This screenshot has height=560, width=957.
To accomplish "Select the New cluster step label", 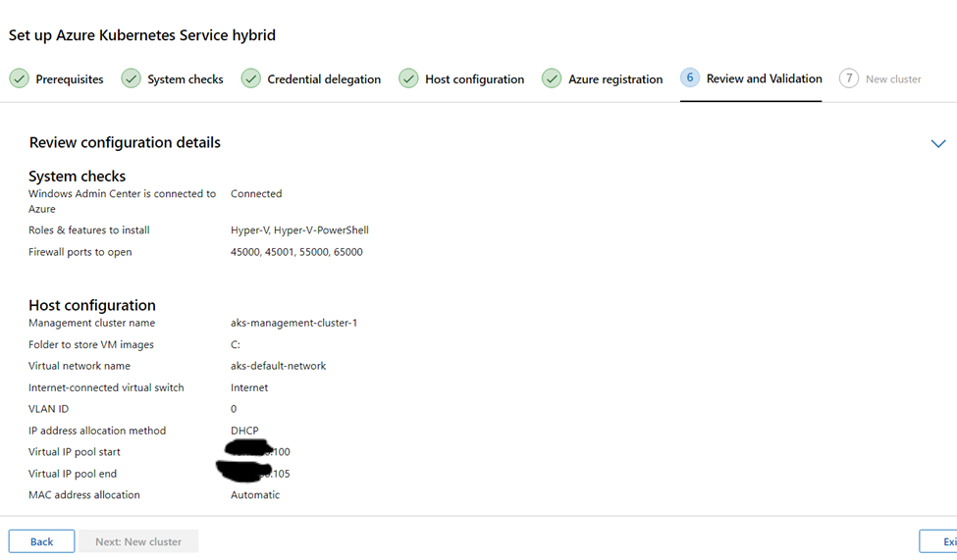I will 893,79.
